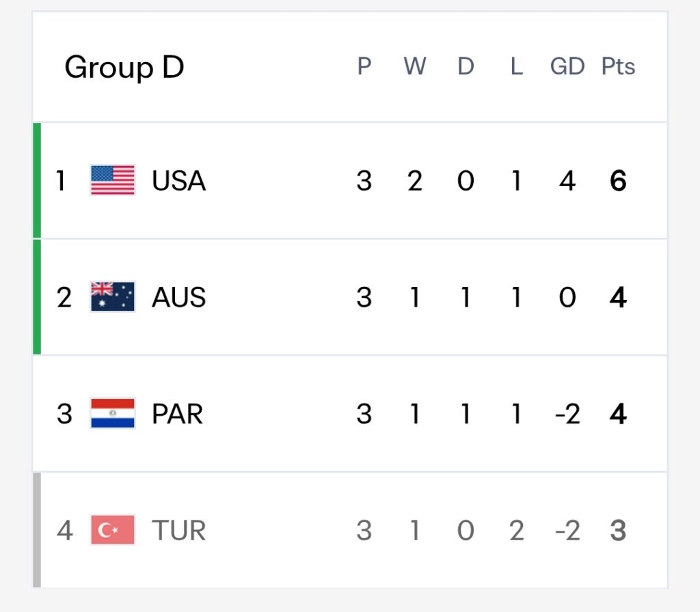Click the rank number 2 for AUS
Screen dimensions: 700x612
(64, 297)
